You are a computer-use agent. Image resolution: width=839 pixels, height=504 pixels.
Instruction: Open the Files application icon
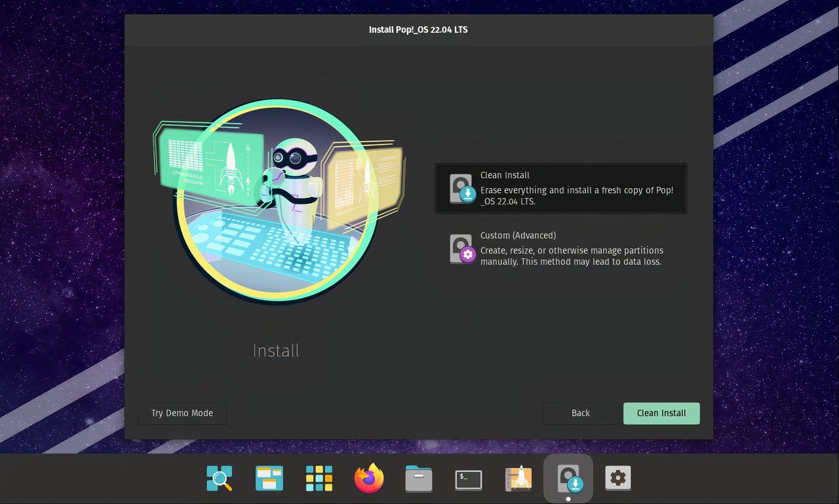tap(418, 478)
